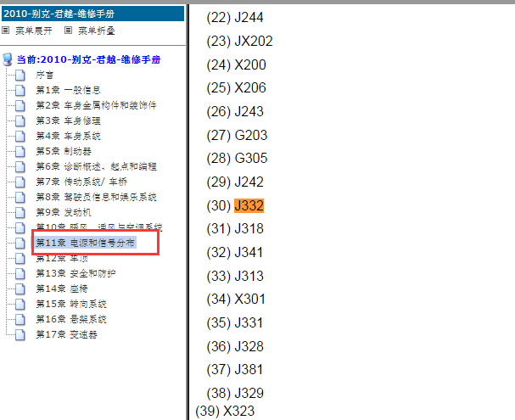Click list entry (38) J329
Viewport: 515px width, 420px height.
point(235,394)
